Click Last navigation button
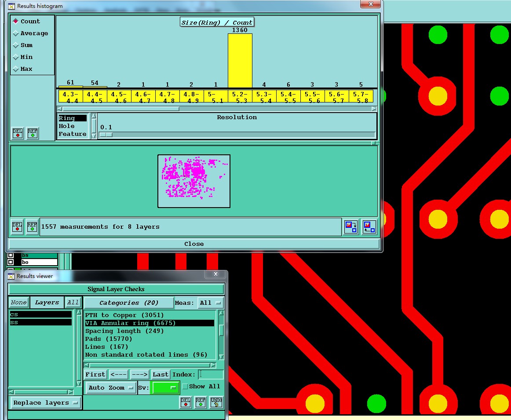 (161, 374)
